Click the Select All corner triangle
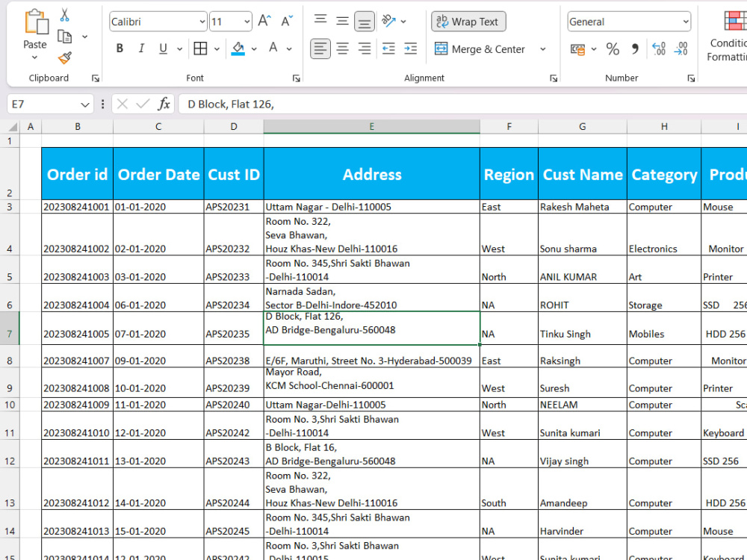This screenshot has height=560, width=747. pyautogui.click(x=13, y=127)
